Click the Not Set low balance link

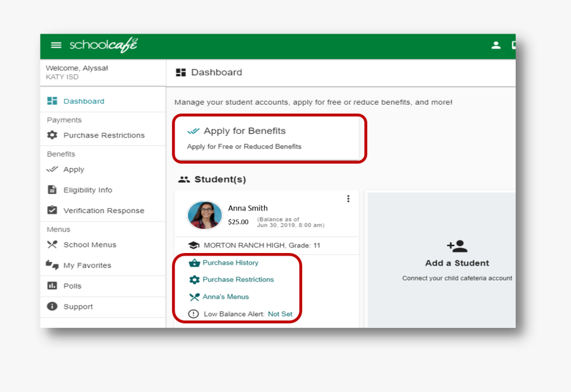click(280, 314)
